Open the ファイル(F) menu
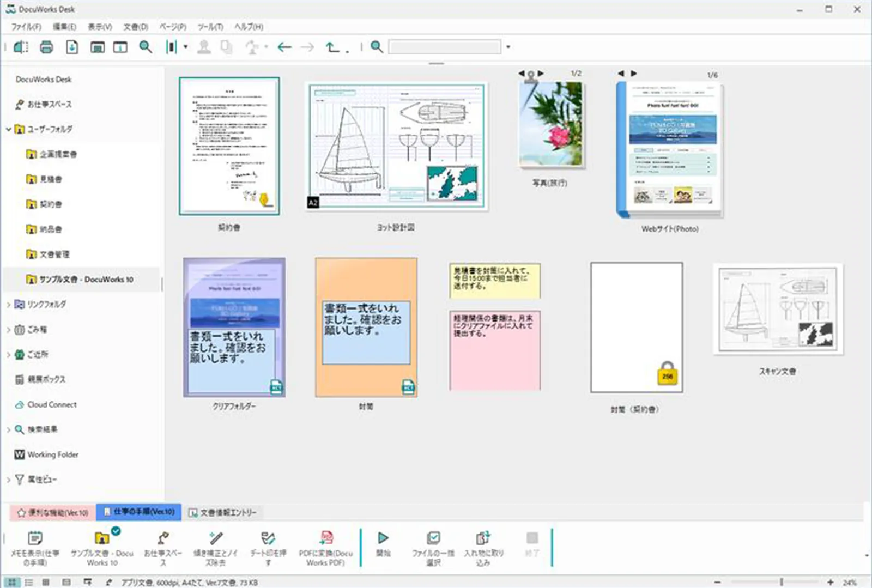Screen dimensions: 872x588 pyautogui.click(x=26, y=27)
